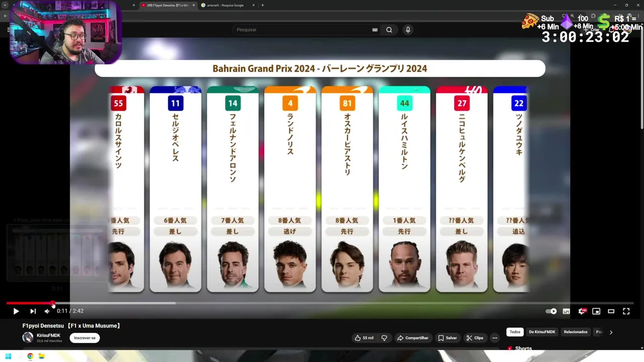Image resolution: width=644 pixels, height=362 pixels.
Task: Click the 0:11 / 2:42 time display
Action: pyautogui.click(x=70, y=311)
